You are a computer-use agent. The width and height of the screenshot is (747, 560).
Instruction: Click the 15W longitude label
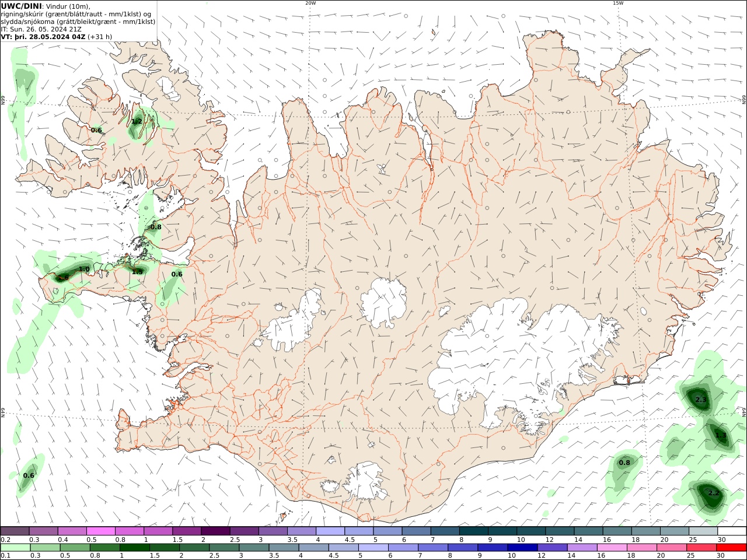(x=618, y=3)
